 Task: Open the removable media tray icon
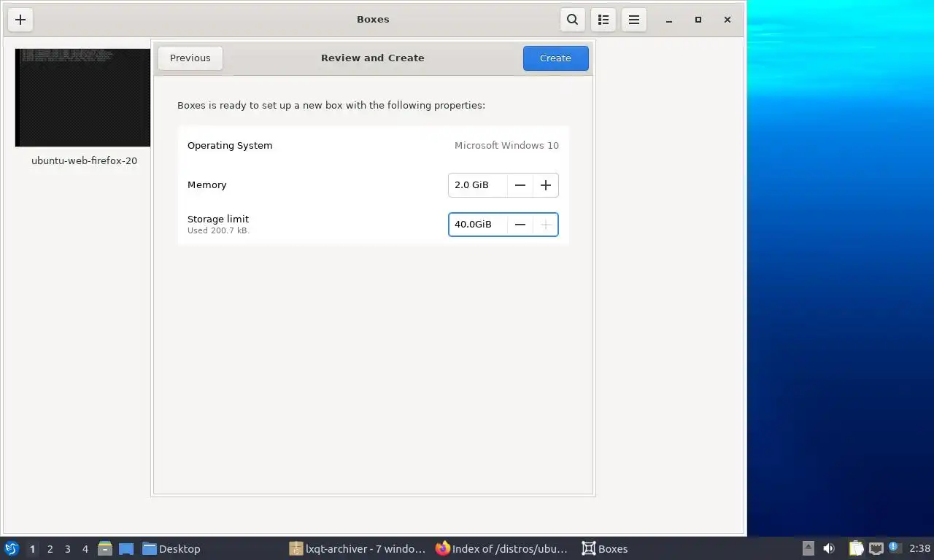click(x=808, y=548)
